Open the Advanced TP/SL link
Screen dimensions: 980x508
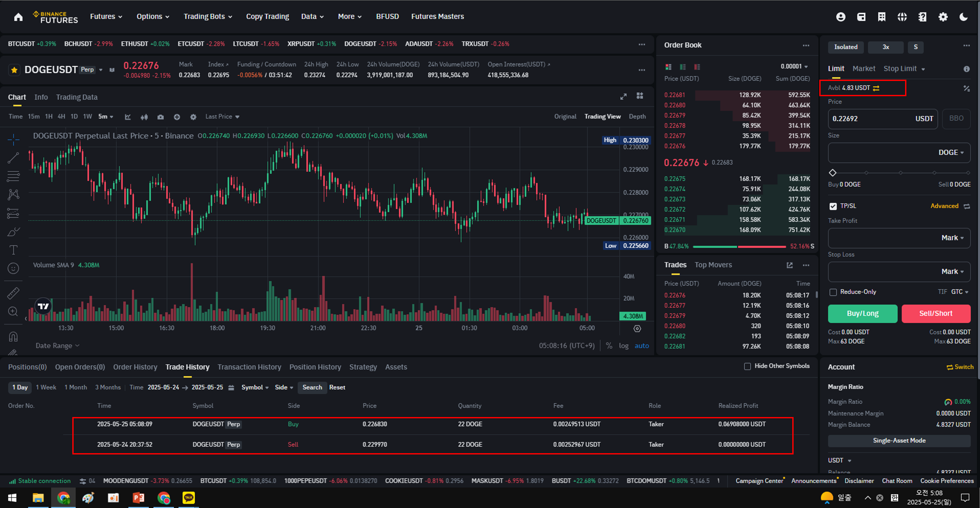click(944, 206)
